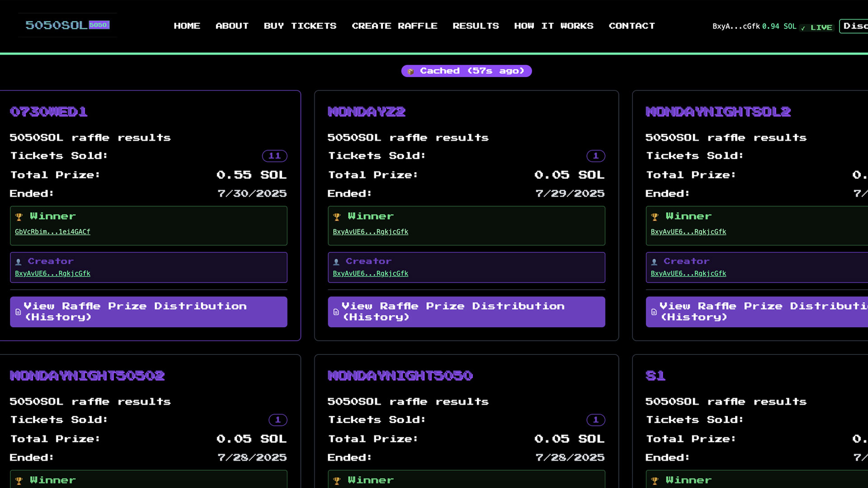Open How It Works page

coord(554,26)
